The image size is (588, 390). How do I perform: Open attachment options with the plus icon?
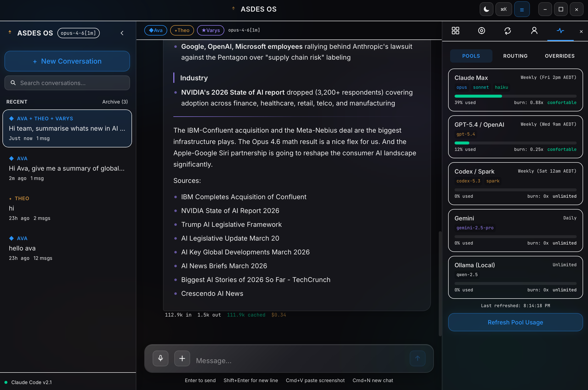[182, 358]
